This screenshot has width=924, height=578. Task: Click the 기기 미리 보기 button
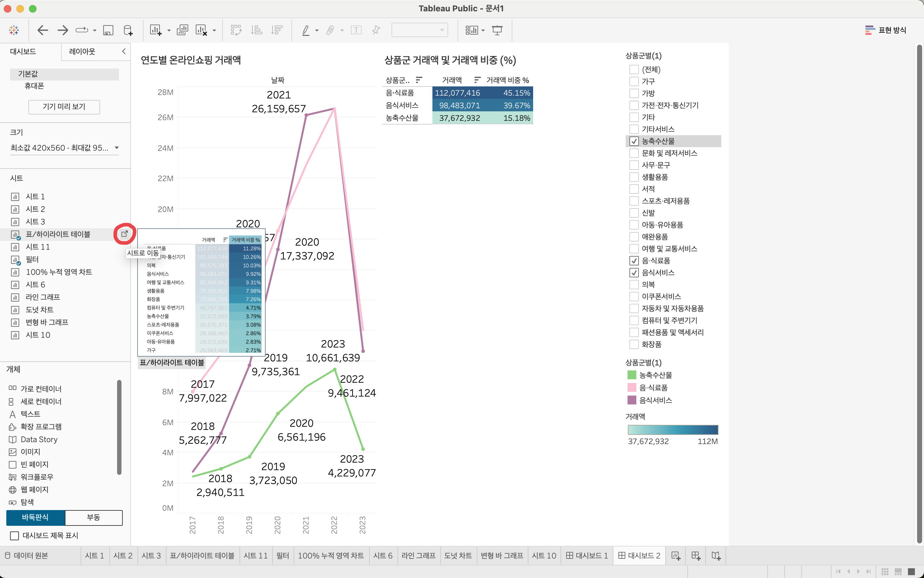point(64,107)
